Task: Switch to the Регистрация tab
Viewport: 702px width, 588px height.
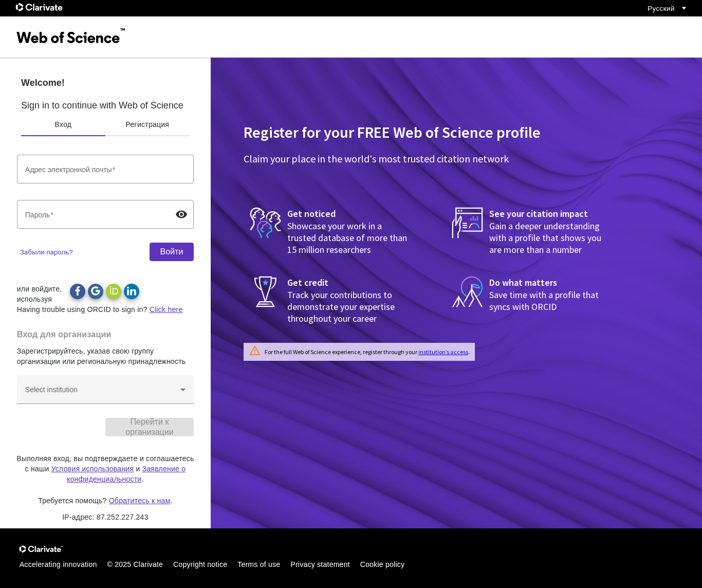Action: click(147, 124)
